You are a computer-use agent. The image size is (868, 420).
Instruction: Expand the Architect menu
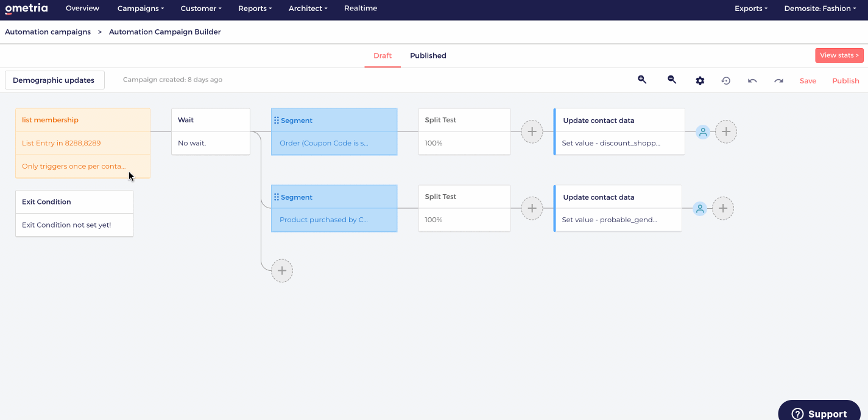308,9
